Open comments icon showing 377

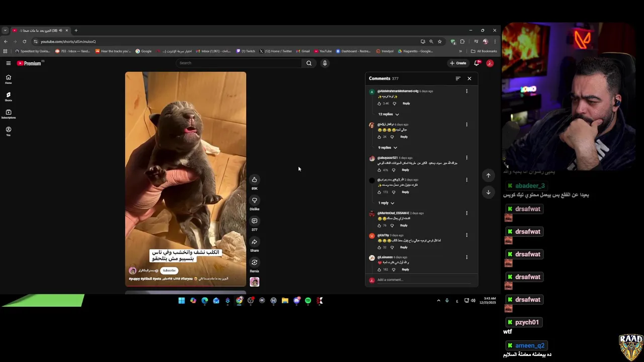point(255,221)
